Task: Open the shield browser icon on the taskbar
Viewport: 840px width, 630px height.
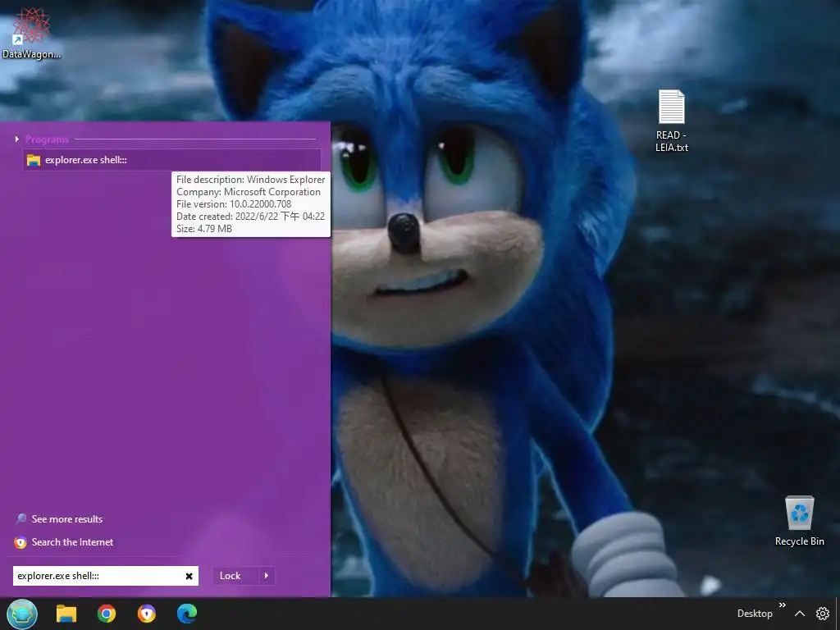Action: click(147, 614)
